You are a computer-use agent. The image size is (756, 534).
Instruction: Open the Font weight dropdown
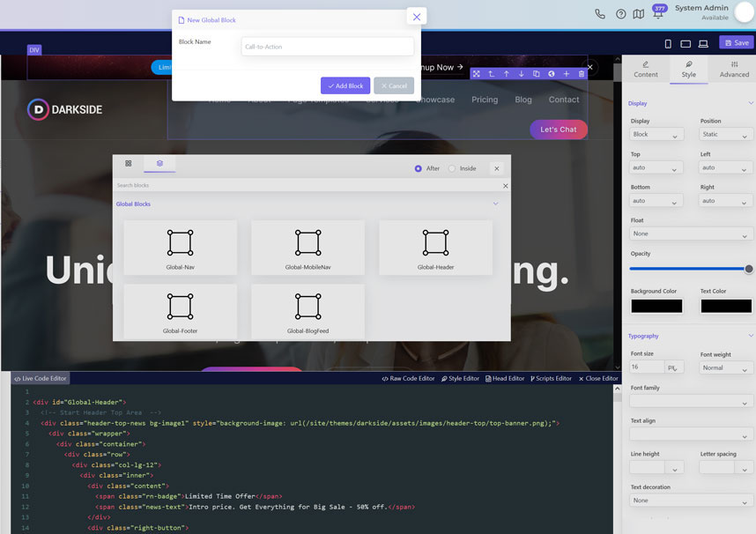coord(724,367)
